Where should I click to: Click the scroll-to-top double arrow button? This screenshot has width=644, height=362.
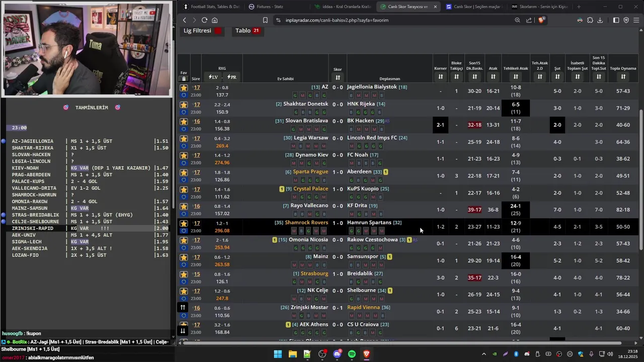183,307
